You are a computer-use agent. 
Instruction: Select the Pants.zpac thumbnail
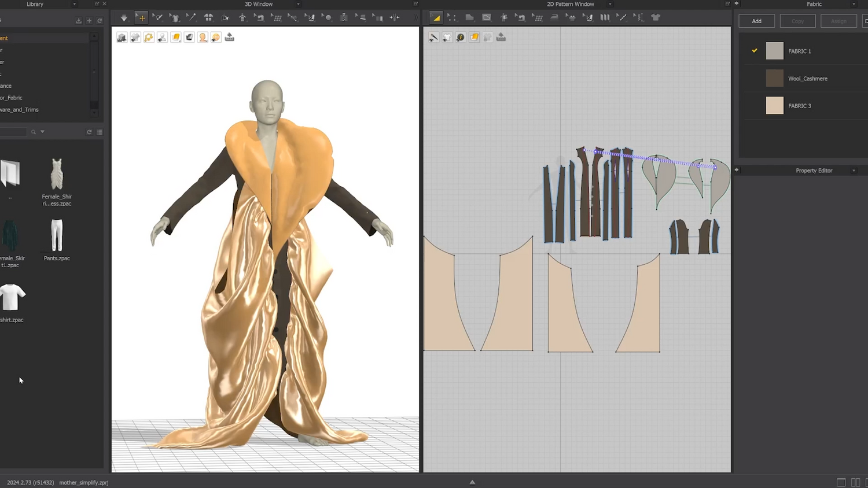pyautogui.click(x=57, y=235)
